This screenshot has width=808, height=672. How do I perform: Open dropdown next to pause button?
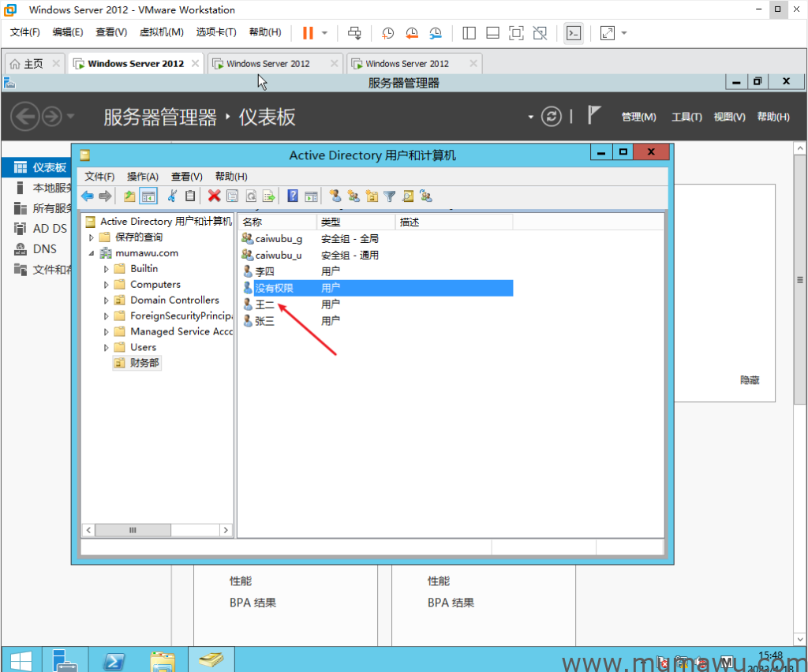point(324,33)
